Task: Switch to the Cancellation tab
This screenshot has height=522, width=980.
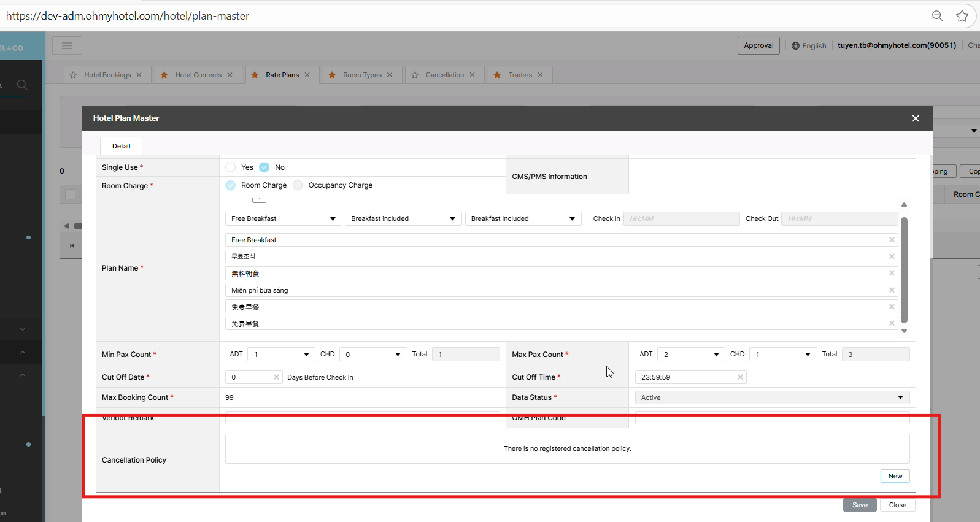Action: 444,75
